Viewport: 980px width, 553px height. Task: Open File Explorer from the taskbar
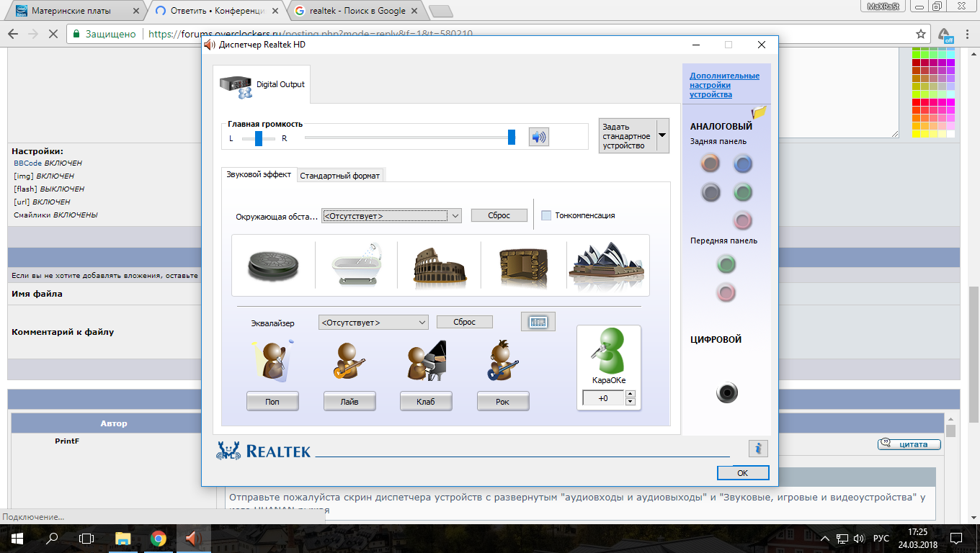point(122,538)
